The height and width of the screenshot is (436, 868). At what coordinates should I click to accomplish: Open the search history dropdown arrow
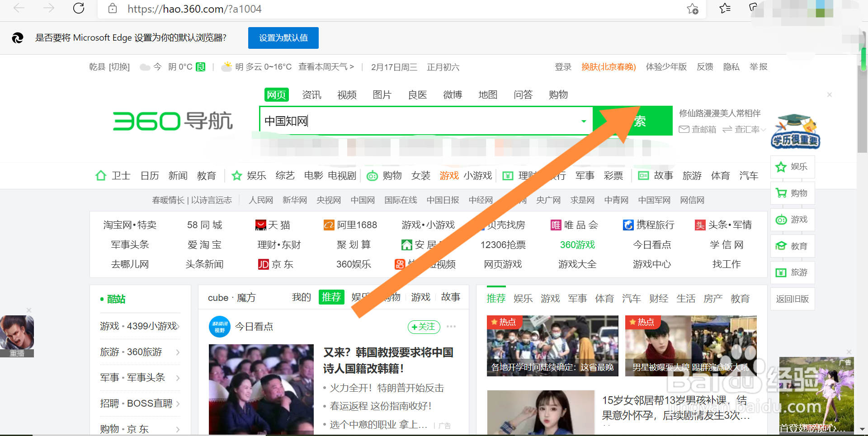583,121
